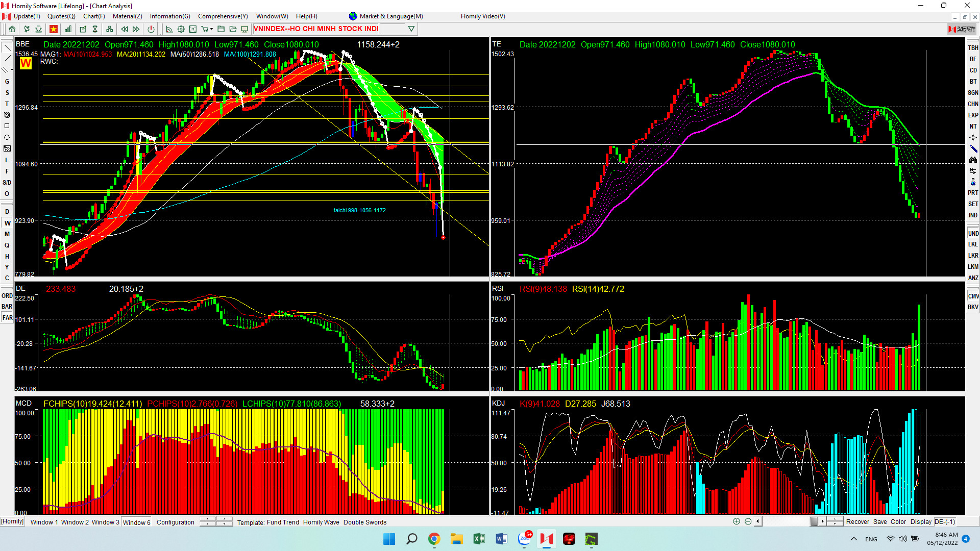Click the stepper beside the Configuration button
Viewport: 980px width, 551px height.
tap(208, 521)
